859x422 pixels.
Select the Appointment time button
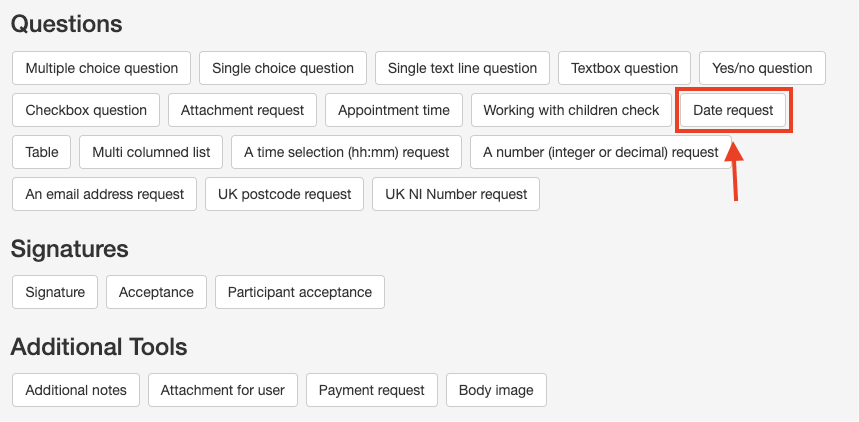pos(394,110)
